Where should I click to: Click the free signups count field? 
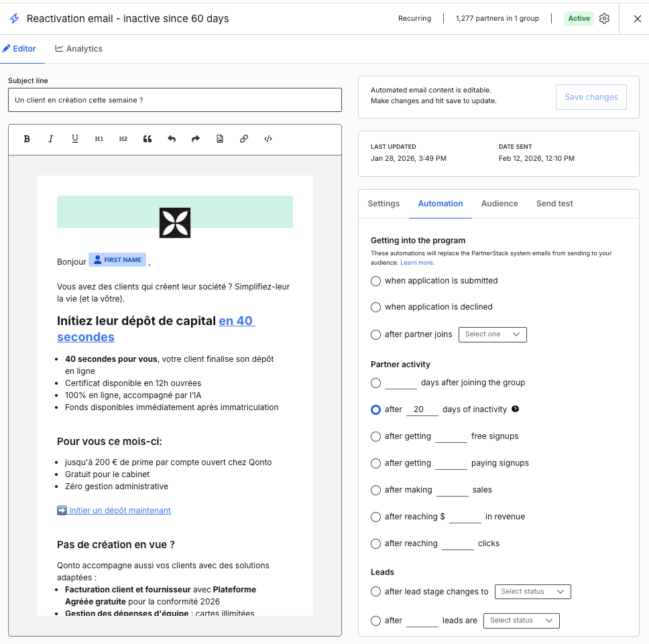451,437
